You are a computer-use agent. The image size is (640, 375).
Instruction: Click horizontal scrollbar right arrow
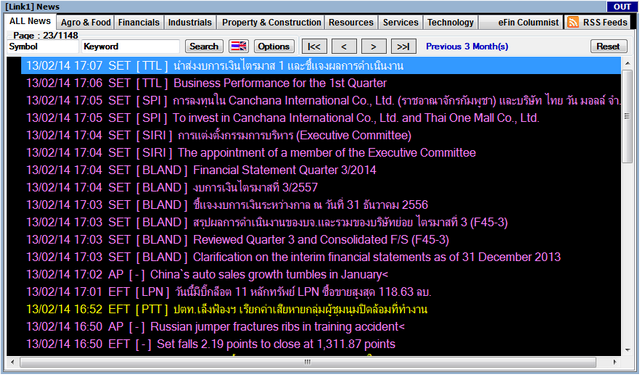(615, 362)
